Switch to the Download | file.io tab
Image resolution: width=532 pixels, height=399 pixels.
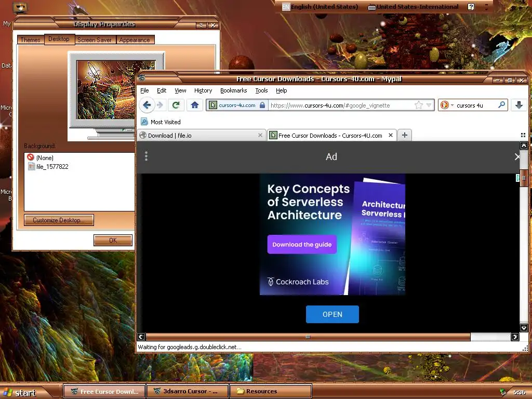(x=201, y=136)
